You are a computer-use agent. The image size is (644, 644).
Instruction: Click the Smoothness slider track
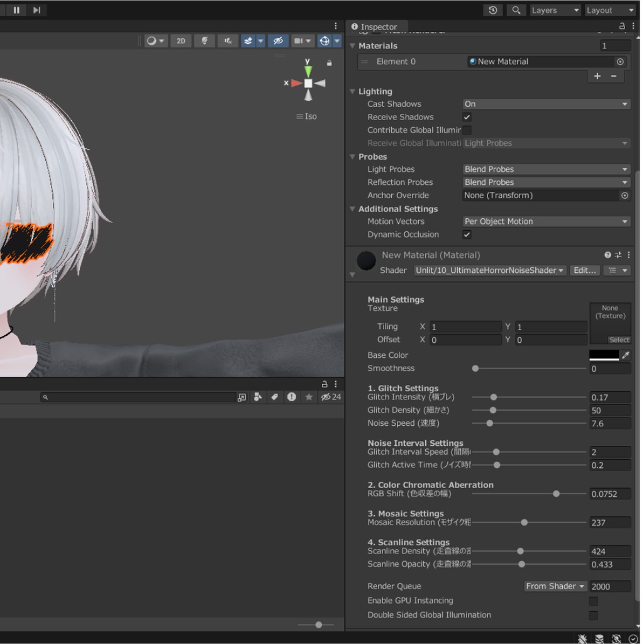(x=529, y=369)
